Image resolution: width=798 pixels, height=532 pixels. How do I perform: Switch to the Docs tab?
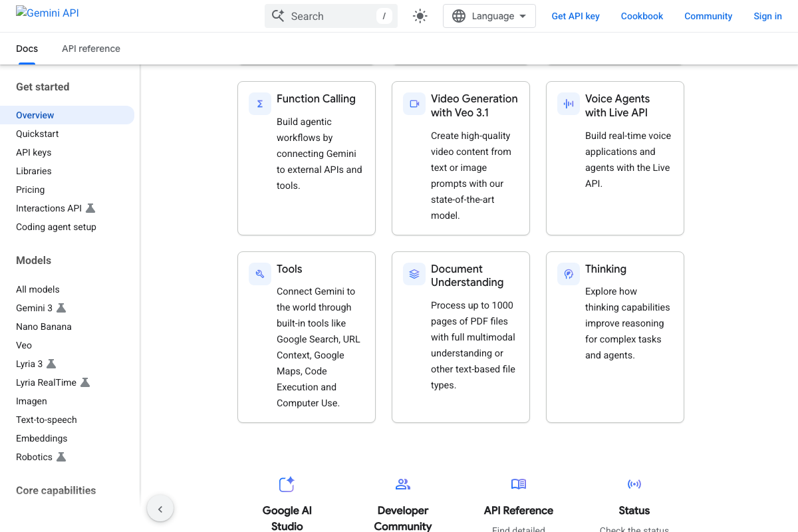click(27, 49)
